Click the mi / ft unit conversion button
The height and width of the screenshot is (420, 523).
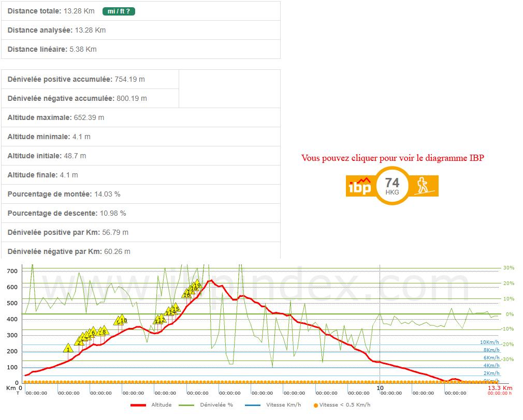click(x=119, y=11)
